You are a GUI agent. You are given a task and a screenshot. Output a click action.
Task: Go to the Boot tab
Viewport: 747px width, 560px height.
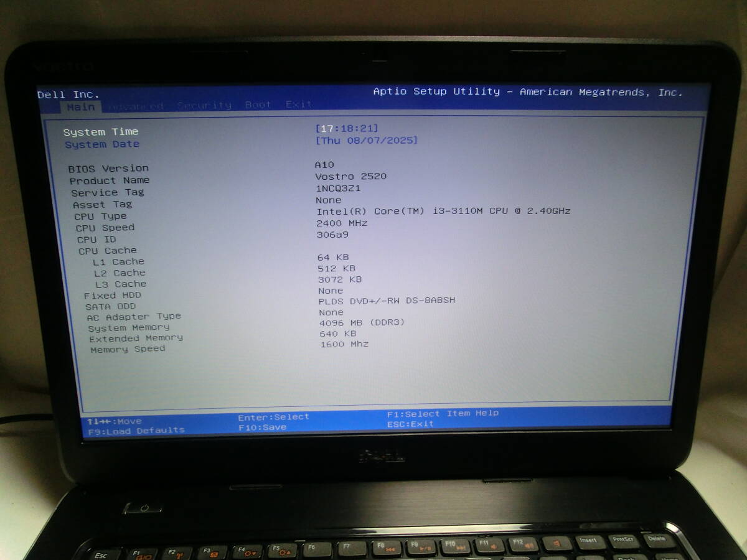258,105
